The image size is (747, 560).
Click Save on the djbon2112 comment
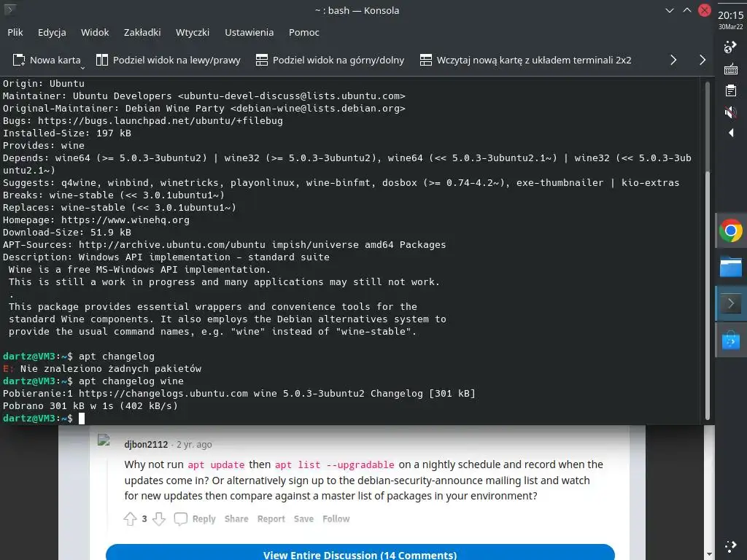(x=303, y=519)
